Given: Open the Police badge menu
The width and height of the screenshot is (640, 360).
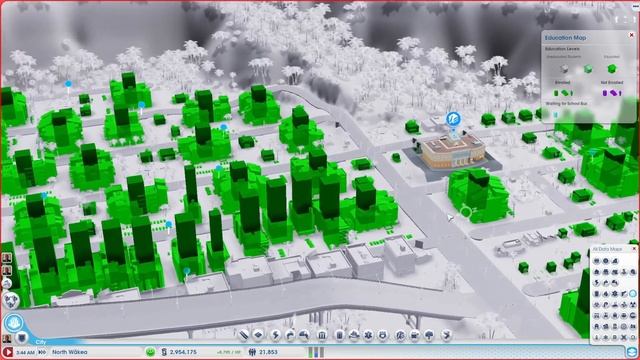Looking at the screenshot, I should click(x=382, y=335).
